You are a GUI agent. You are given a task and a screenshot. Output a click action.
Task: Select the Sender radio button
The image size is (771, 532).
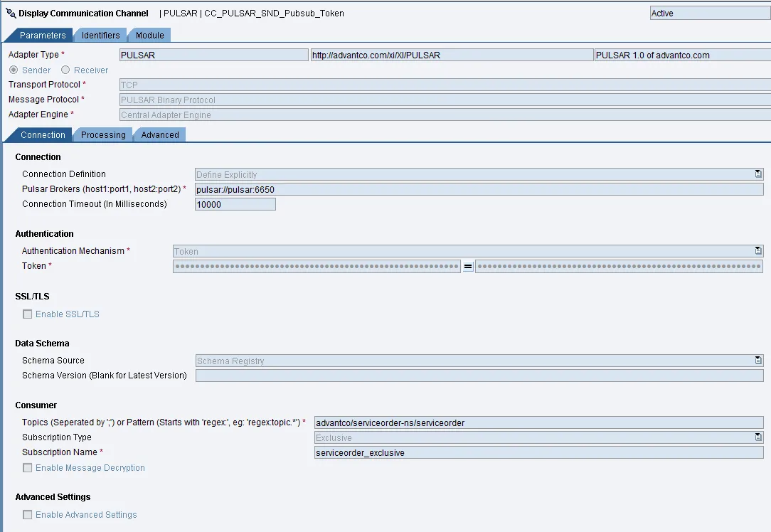[14, 70]
